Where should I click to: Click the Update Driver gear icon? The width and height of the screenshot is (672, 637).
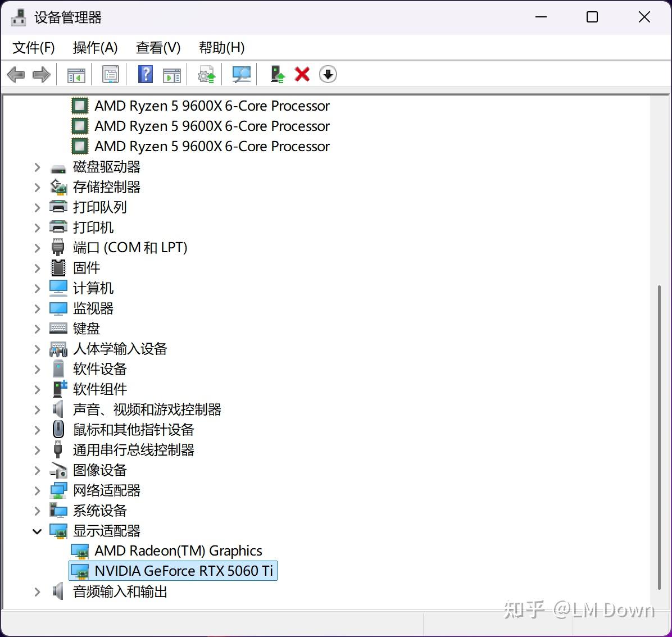[206, 74]
